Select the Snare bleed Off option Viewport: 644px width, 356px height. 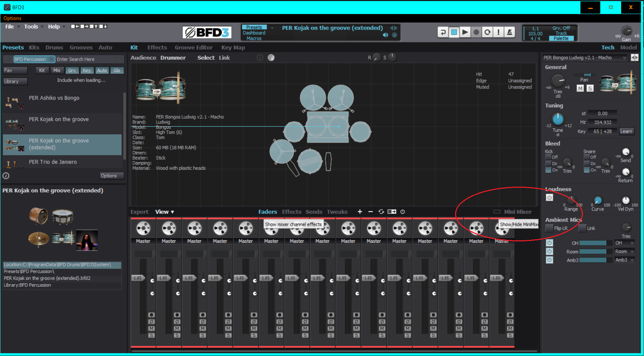click(587, 157)
